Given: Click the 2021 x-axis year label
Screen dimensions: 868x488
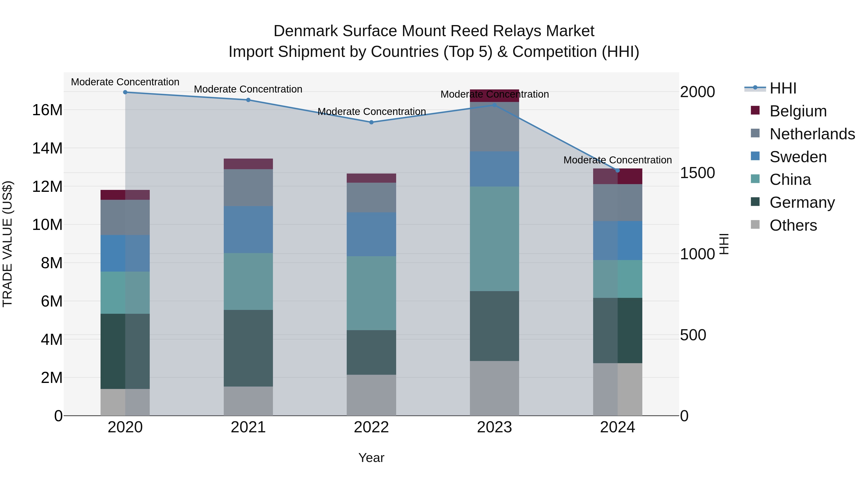Looking at the screenshot, I should click(248, 427).
